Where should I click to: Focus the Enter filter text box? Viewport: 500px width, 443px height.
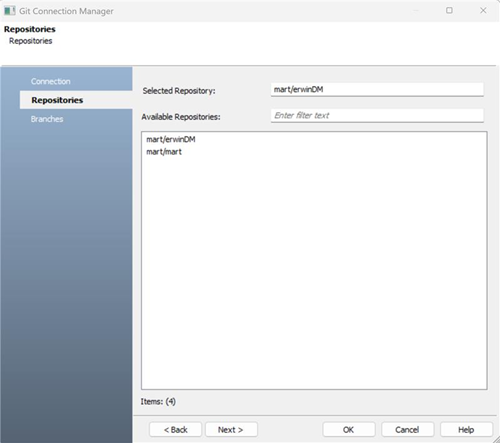point(377,115)
